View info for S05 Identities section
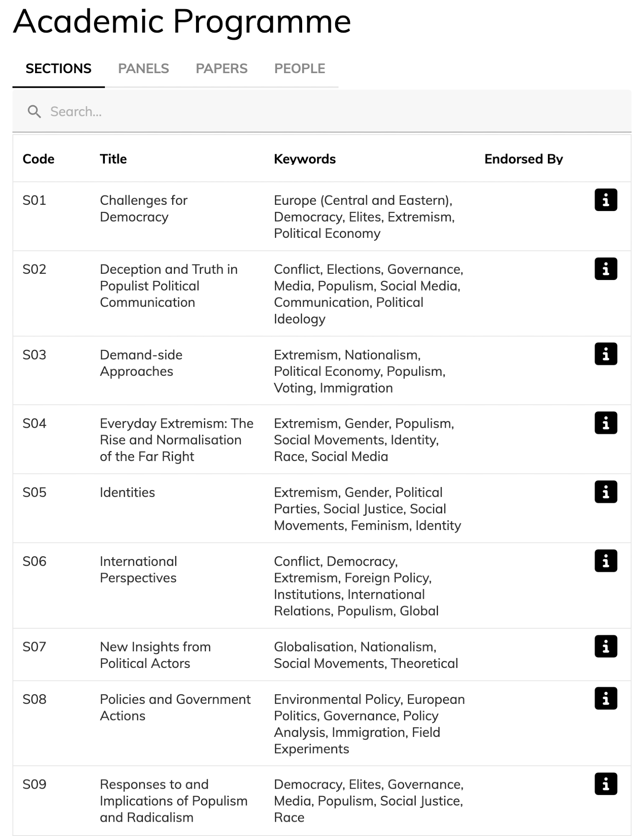The image size is (644, 836). (x=606, y=492)
